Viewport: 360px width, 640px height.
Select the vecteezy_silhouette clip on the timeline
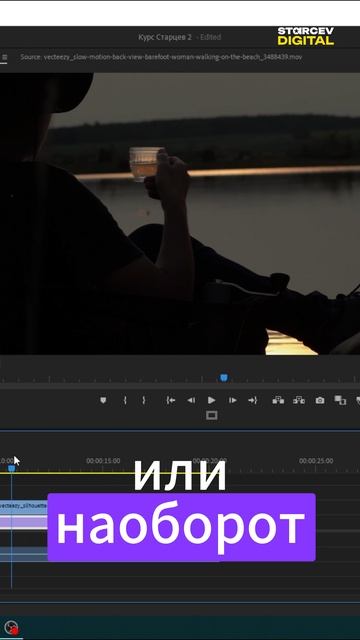24,506
